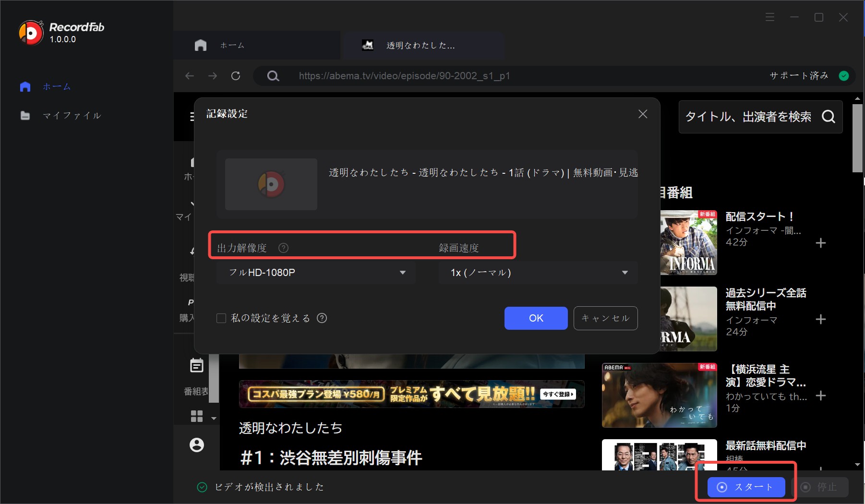Viewport: 865px width, 504px height.
Task: Open the 最新話無料配信中 title
Action: (x=766, y=445)
